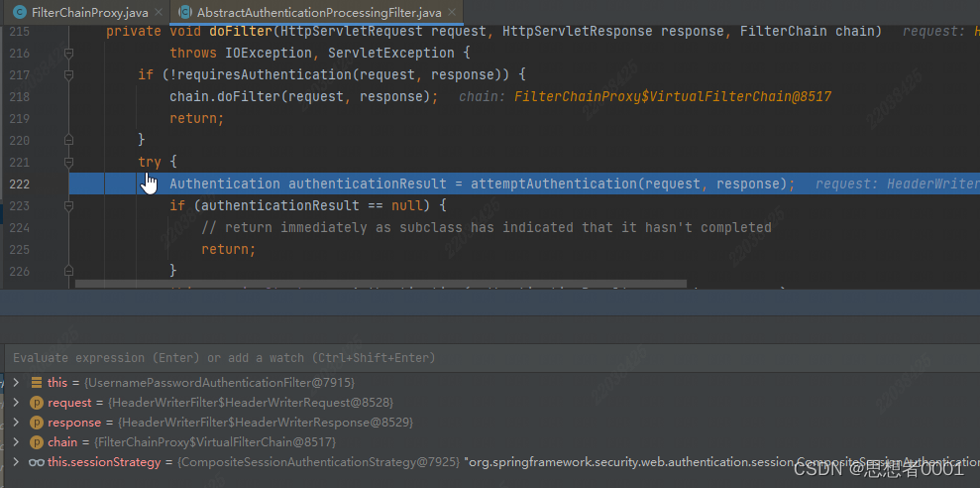Expand the 'this' variable node

pyautogui.click(x=16, y=382)
